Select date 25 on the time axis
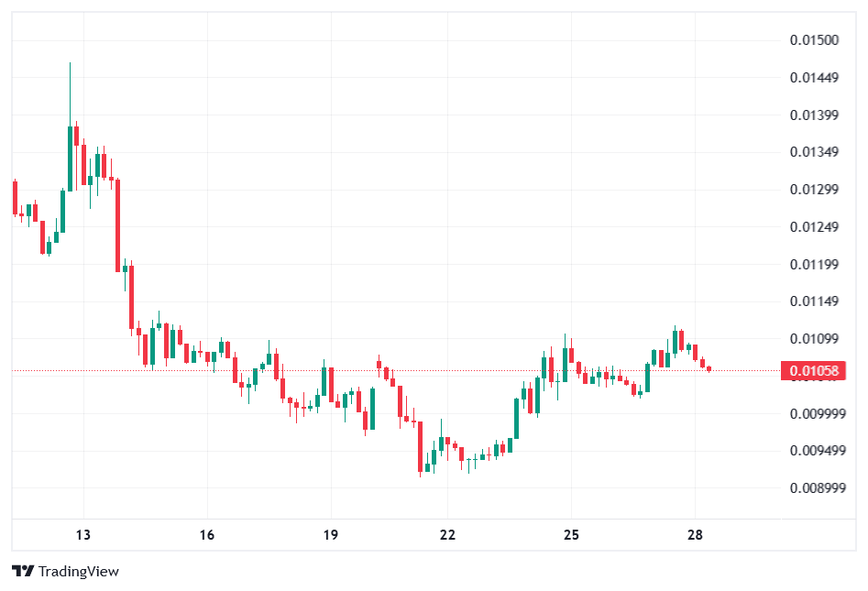Screen dimensions: 868x591 tap(571, 535)
